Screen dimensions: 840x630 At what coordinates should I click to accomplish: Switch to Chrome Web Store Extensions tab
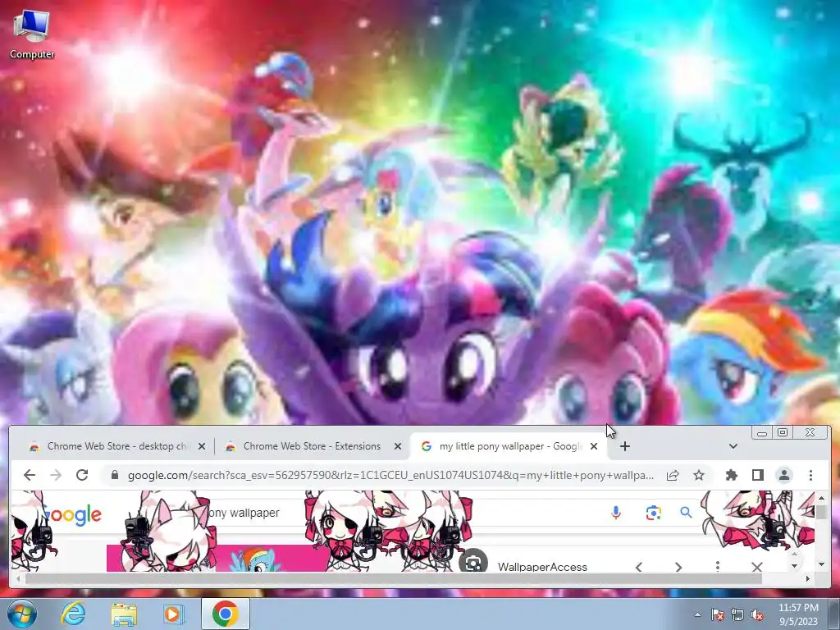coord(313,446)
